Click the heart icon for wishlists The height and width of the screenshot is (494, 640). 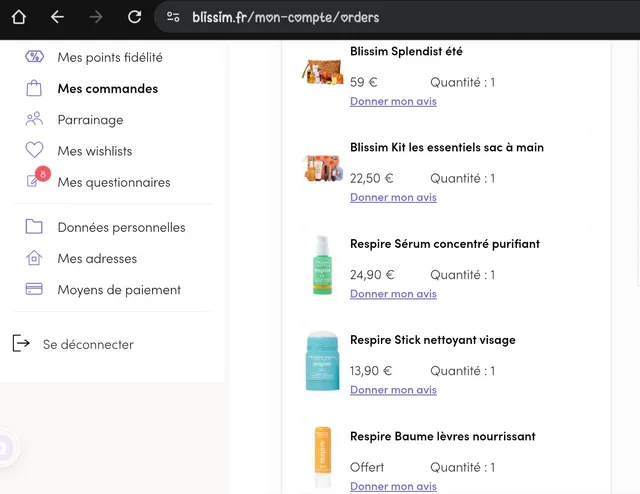[34, 150]
